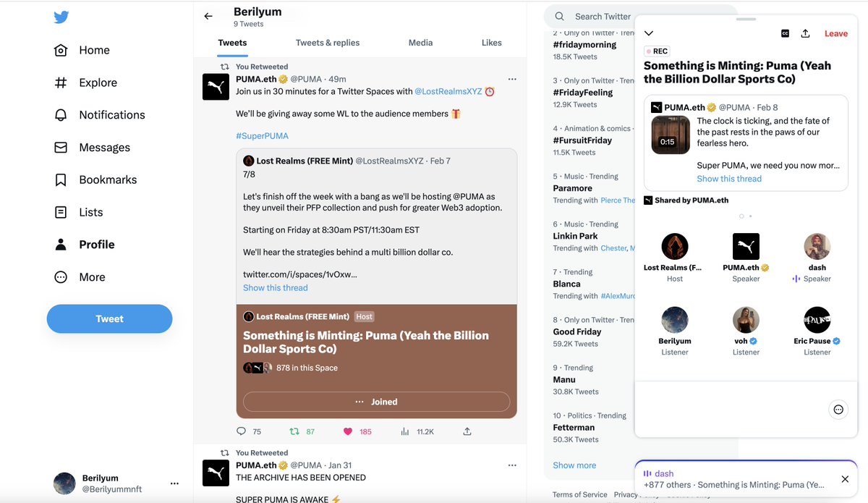Open the Manu trend
The width and height of the screenshot is (868, 503).
(564, 379)
